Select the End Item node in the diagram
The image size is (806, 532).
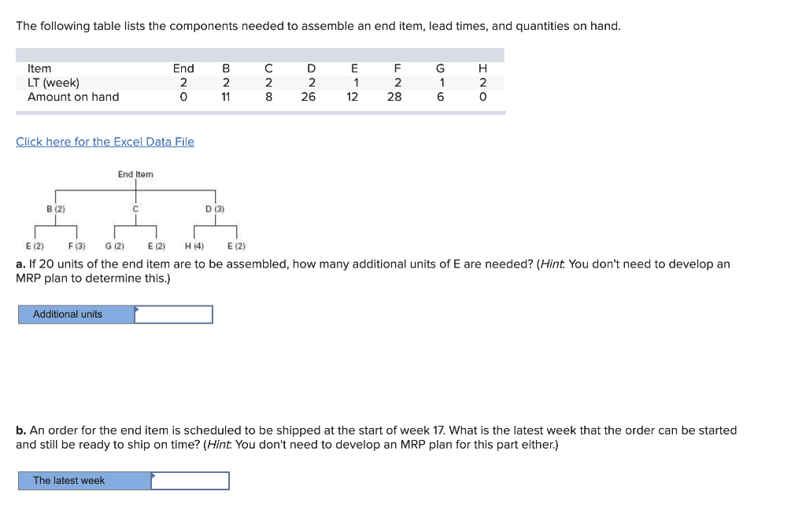click(x=135, y=174)
